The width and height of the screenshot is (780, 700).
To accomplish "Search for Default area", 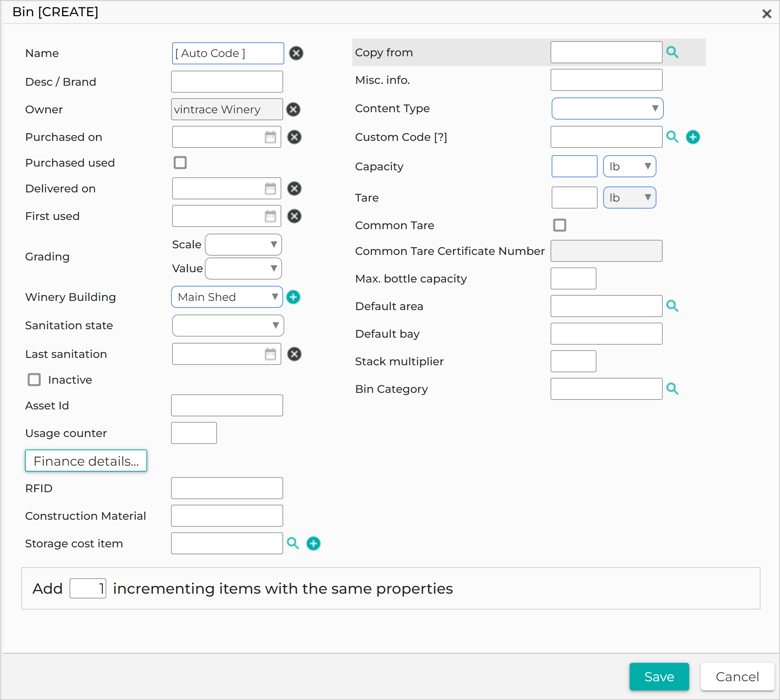I will 672,306.
